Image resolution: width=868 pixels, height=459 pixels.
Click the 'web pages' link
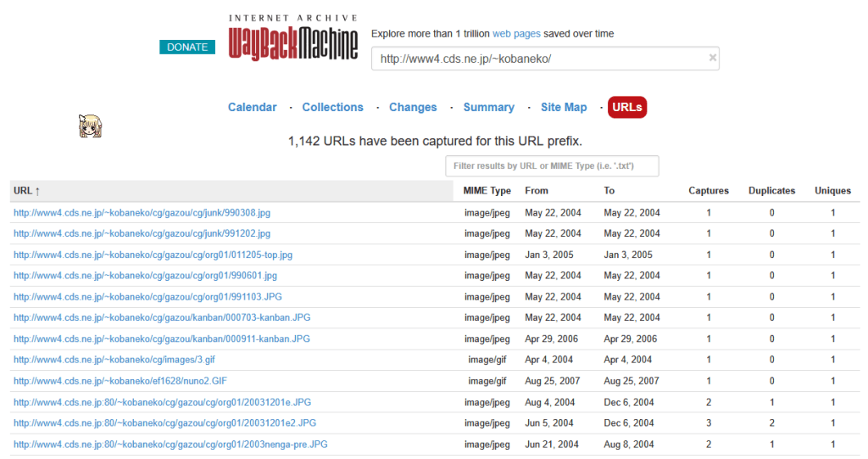533,34
